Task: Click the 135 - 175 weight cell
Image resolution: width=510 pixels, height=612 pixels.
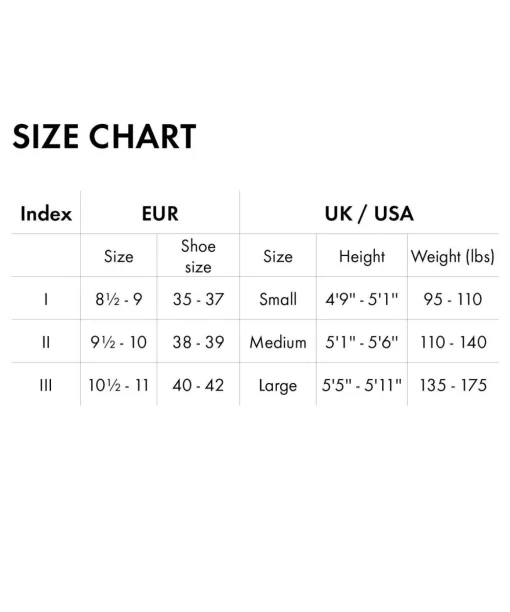Action: tap(453, 385)
